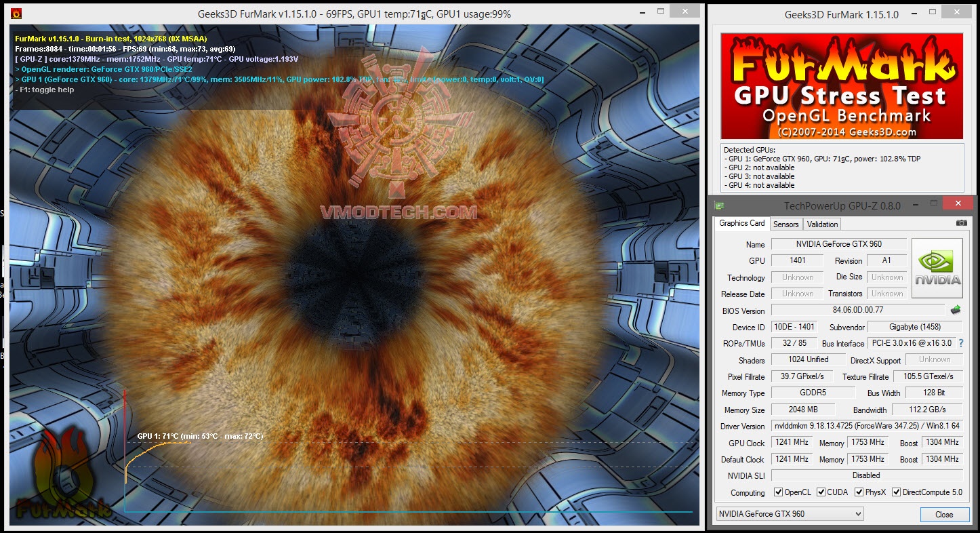This screenshot has width=980, height=533.
Task: Click the 'F1: toggle help' overlay text
Action: (45, 90)
